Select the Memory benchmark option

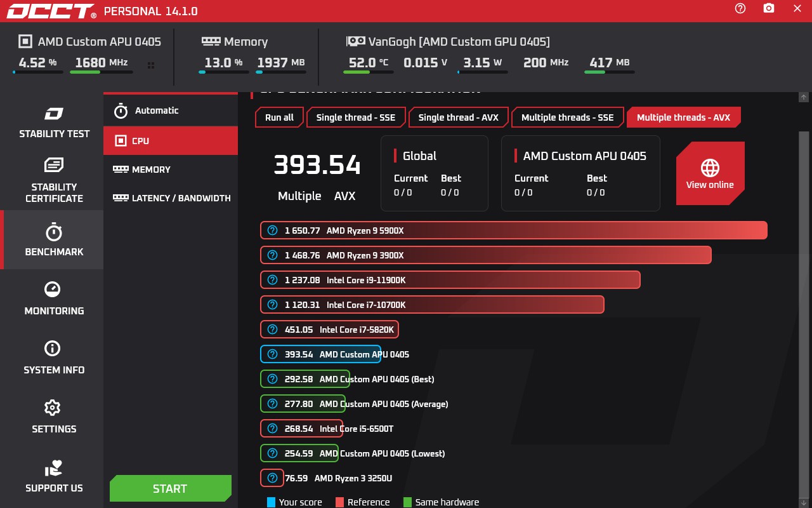pyautogui.click(x=171, y=170)
